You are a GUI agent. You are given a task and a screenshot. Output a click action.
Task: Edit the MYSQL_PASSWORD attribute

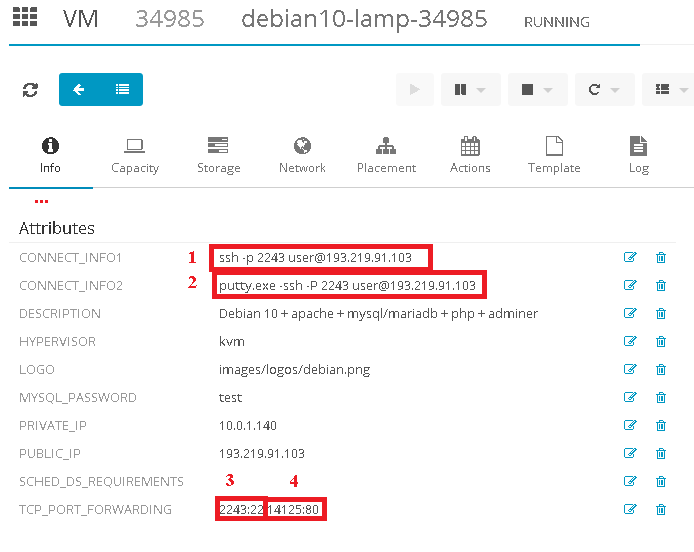point(630,398)
